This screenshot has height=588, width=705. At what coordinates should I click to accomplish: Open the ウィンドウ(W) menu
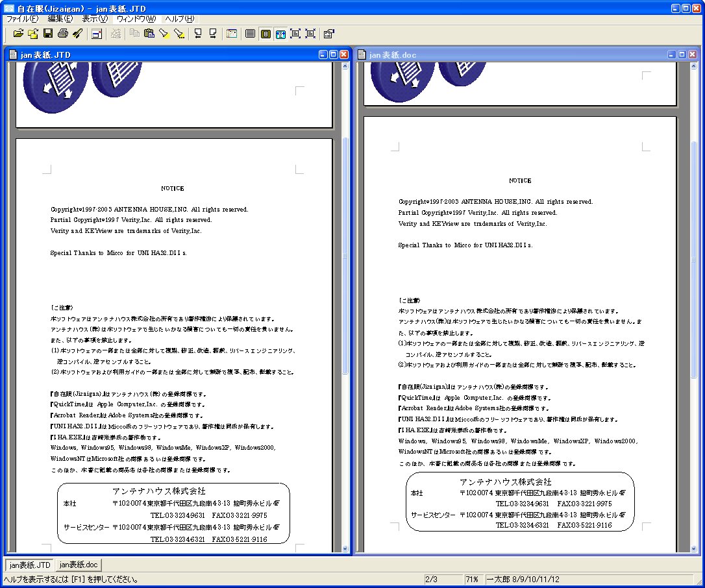(x=136, y=19)
